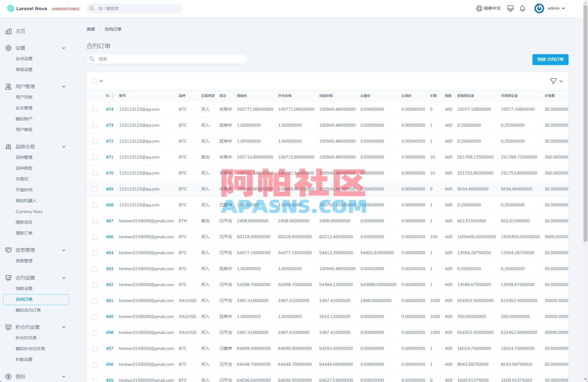Select the row checkbox for order 461
588x382 pixels.
[x=95, y=301]
